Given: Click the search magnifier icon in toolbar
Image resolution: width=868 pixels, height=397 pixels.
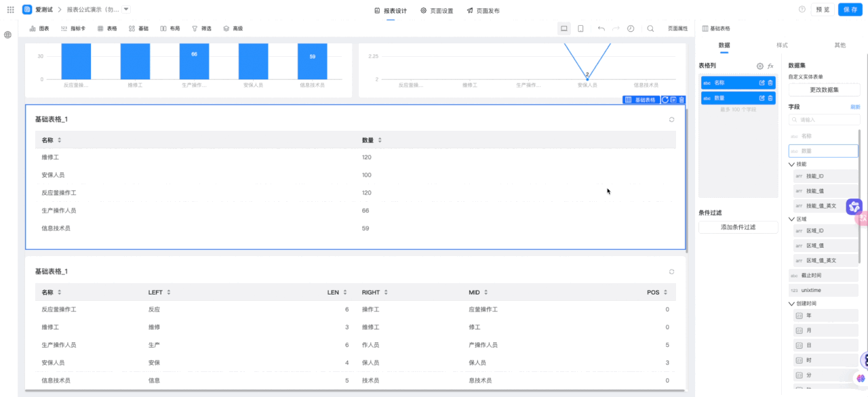Looking at the screenshot, I should coord(650,28).
